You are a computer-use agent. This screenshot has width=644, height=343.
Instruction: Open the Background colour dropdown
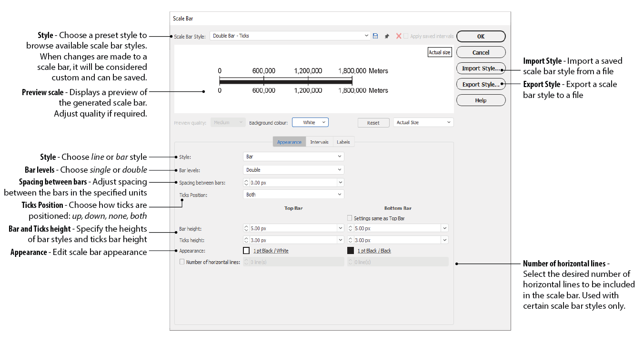click(x=310, y=123)
